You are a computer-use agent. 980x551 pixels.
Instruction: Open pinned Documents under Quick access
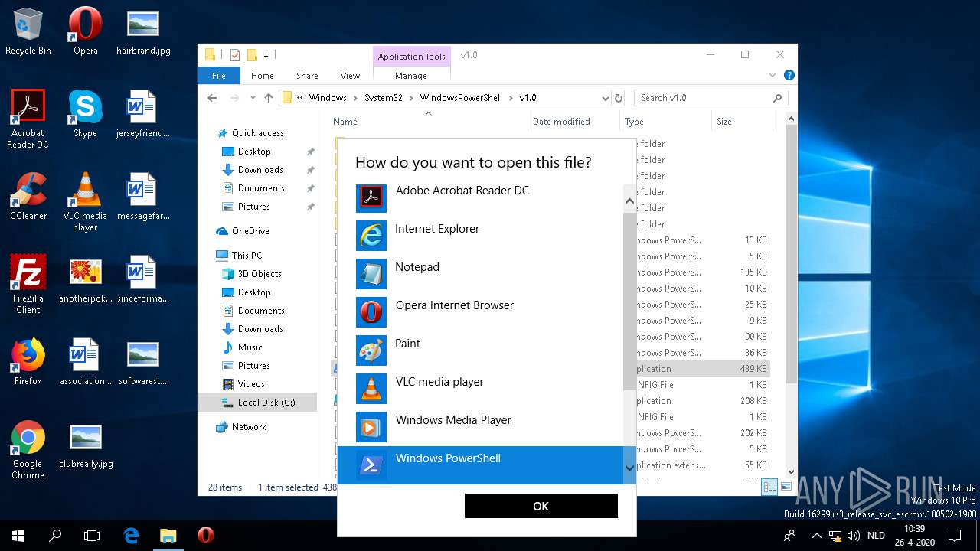click(x=261, y=188)
